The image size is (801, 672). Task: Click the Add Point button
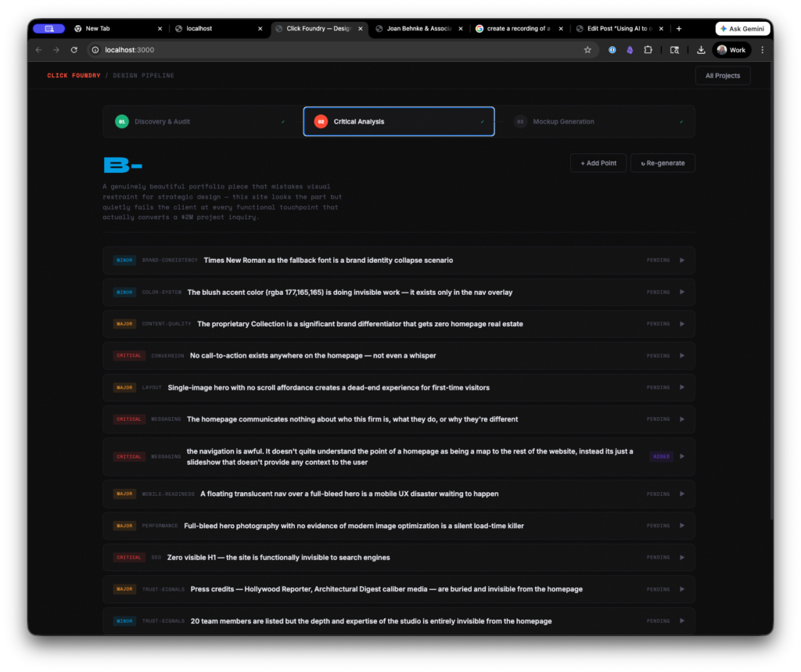[x=598, y=164]
